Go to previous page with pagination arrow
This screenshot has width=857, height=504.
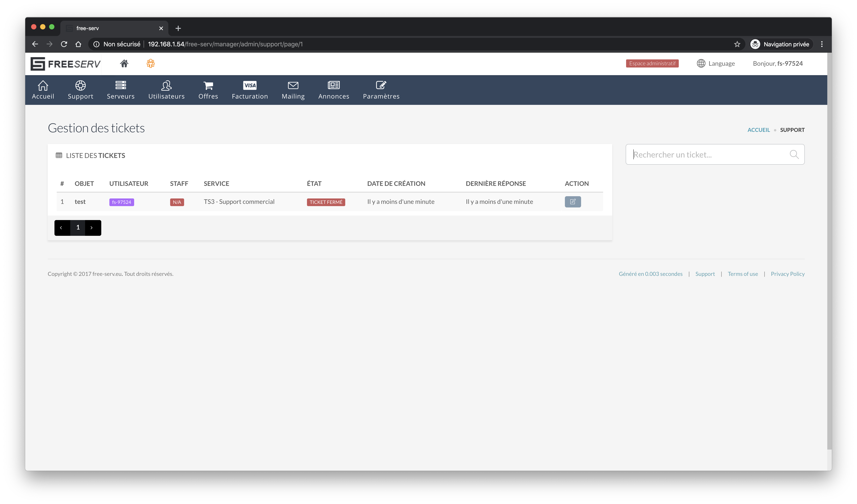(61, 228)
